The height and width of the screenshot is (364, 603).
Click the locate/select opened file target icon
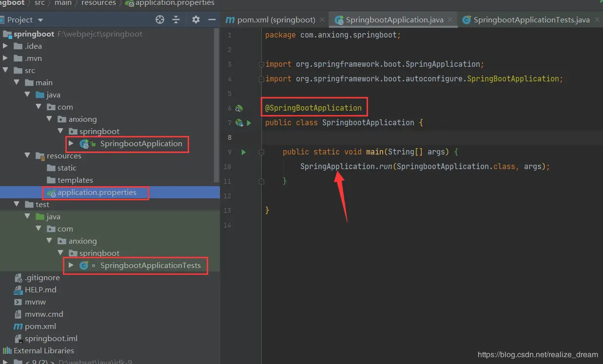tap(160, 19)
